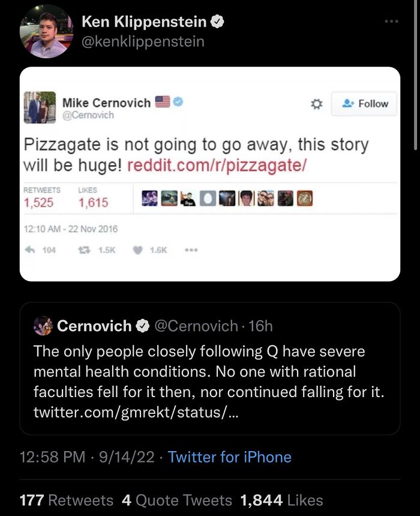View the 177 Retweets

coord(62,500)
